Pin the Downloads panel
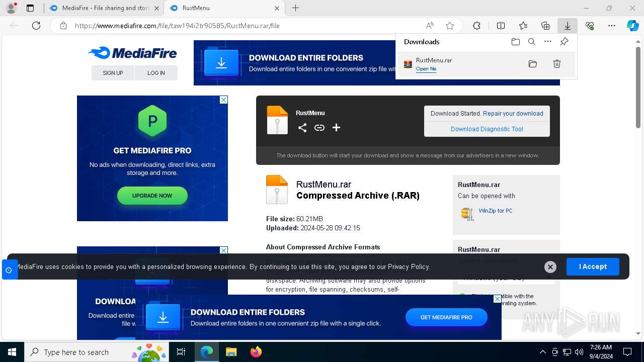The width and height of the screenshot is (644, 362). click(x=564, y=42)
